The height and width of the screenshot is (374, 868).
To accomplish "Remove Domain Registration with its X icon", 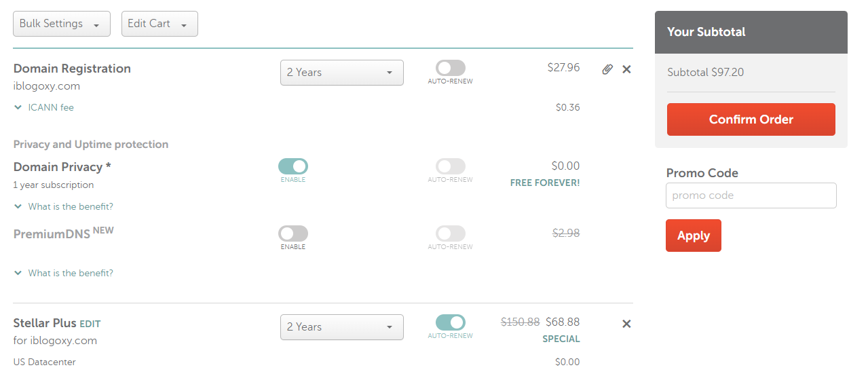I will point(626,69).
